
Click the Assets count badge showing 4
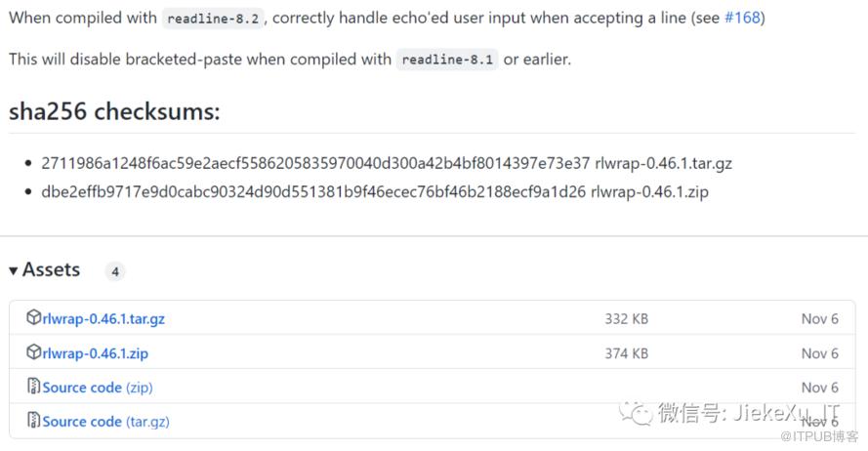pyautogui.click(x=115, y=271)
